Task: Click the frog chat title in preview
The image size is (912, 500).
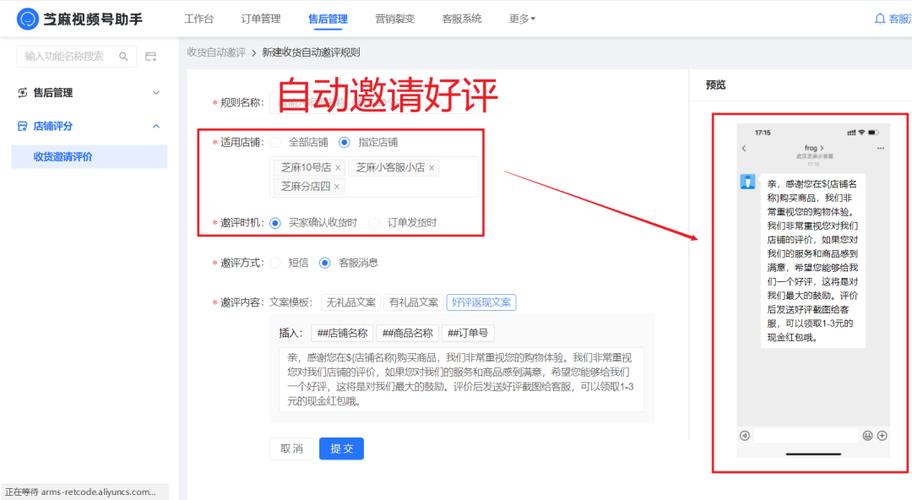Action: pos(814,148)
